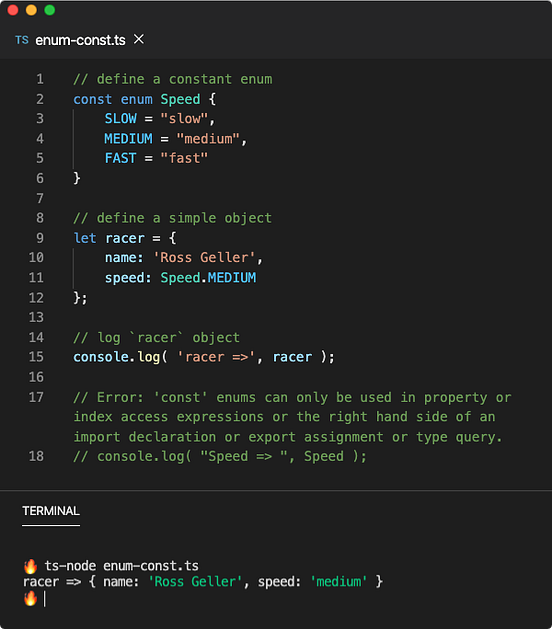The height and width of the screenshot is (629, 552).
Task: Open the TERMINAL panel tab
Action: (51, 511)
